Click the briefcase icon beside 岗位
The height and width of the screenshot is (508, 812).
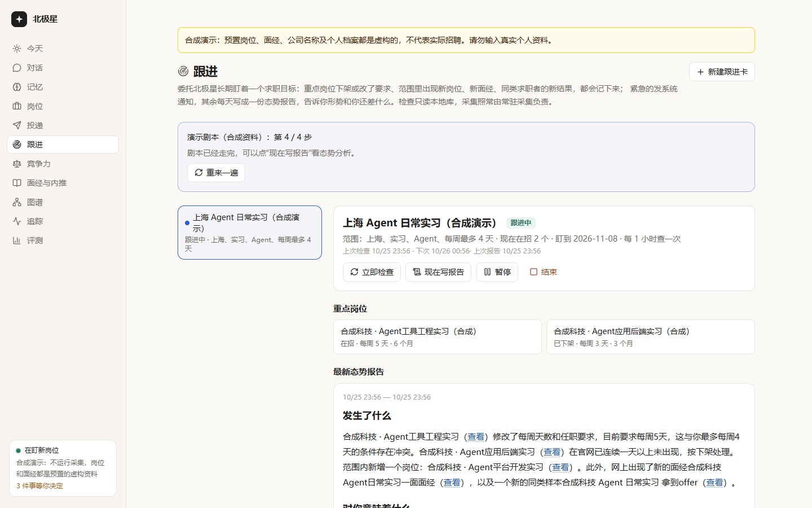pyautogui.click(x=17, y=106)
